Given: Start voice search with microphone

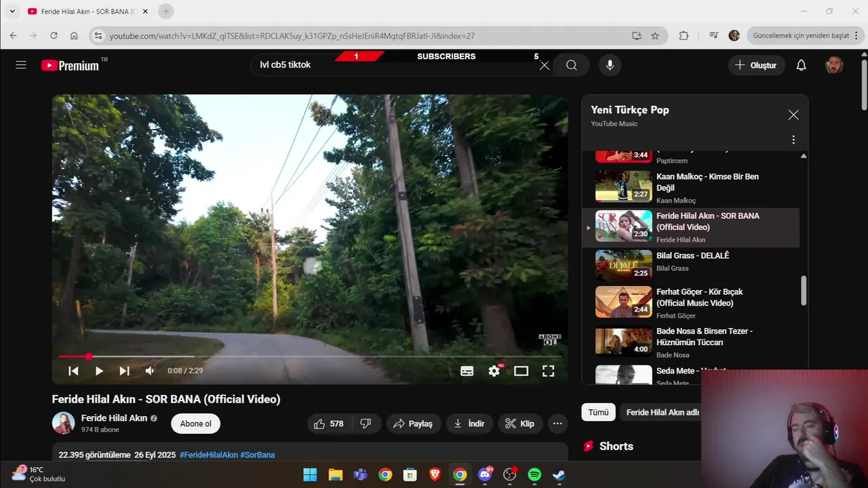Looking at the screenshot, I should pos(610,65).
